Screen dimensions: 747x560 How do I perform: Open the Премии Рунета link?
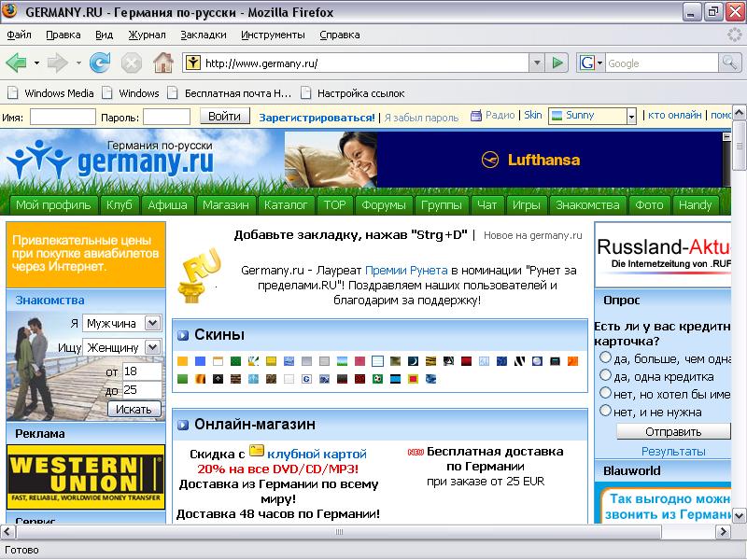pos(406,271)
